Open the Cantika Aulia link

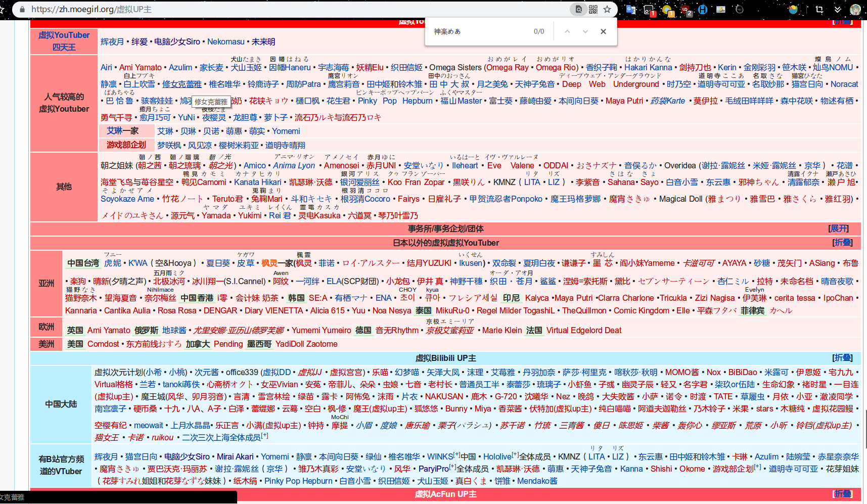[x=127, y=310]
